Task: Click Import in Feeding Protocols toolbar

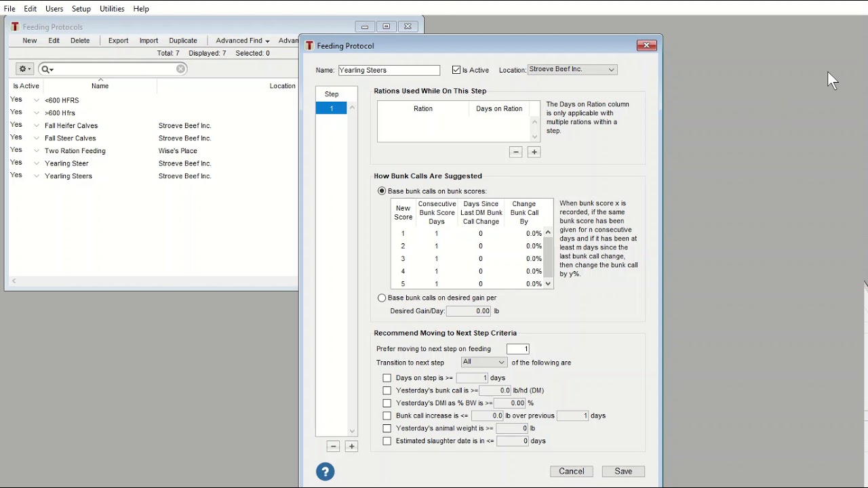Action: point(149,41)
